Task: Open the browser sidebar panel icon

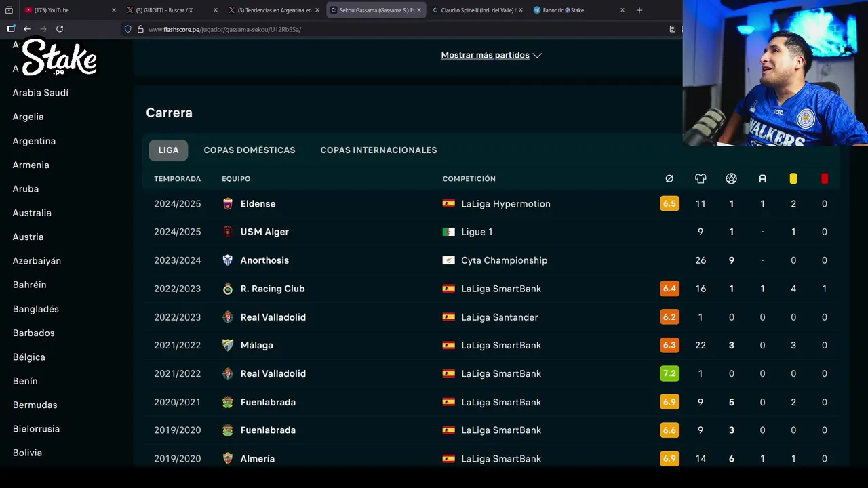Action: click(10, 29)
